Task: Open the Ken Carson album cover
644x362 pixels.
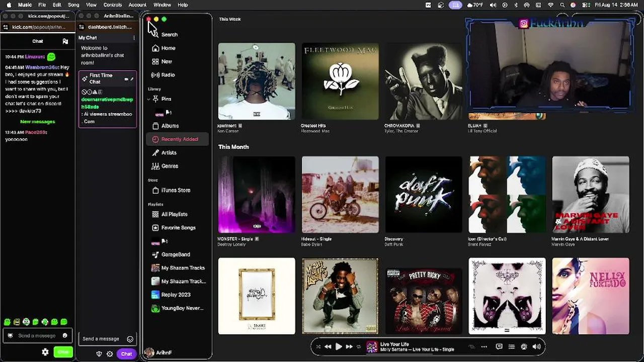Action: point(257,81)
